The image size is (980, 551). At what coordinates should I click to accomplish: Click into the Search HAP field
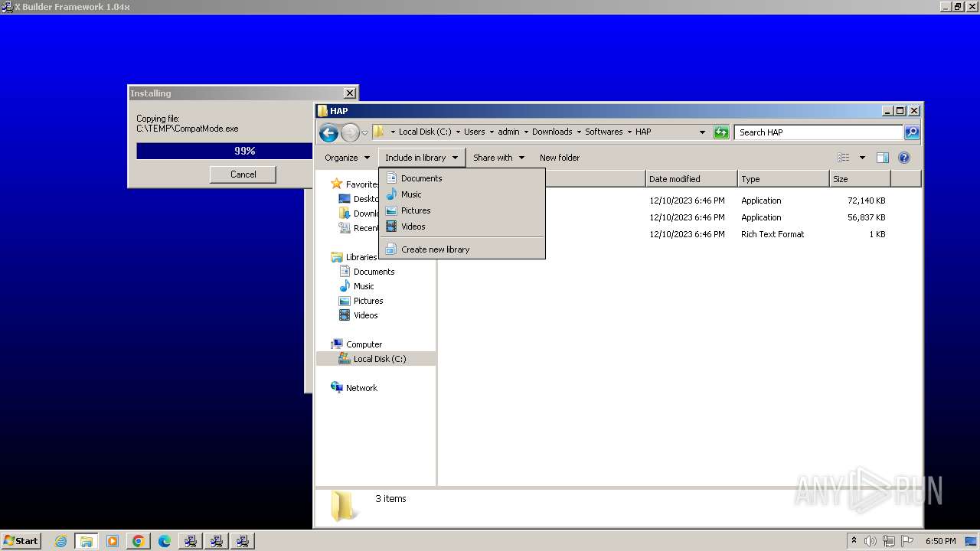click(x=818, y=132)
